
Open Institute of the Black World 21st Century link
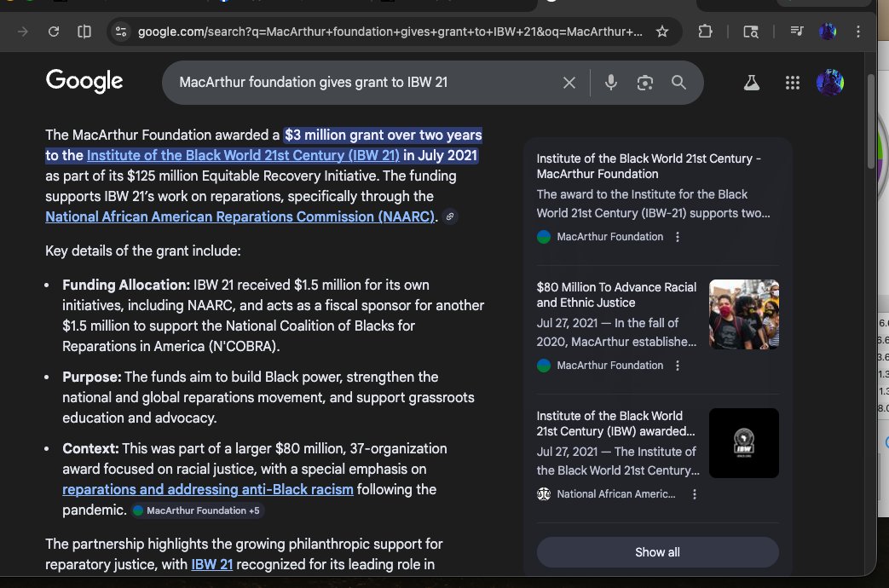pyautogui.click(x=243, y=155)
